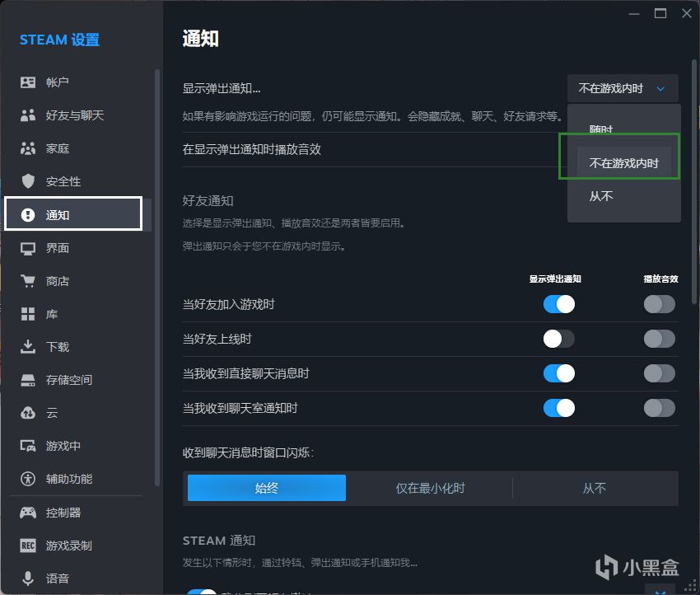Set window flash to 从不
700x595 pixels.
[x=595, y=488]
